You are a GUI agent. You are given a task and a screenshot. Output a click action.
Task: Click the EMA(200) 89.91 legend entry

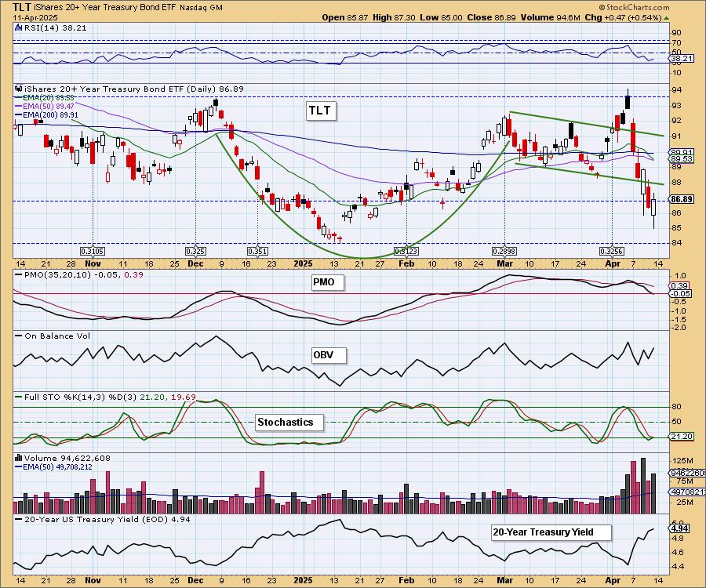tap(47, 115)
